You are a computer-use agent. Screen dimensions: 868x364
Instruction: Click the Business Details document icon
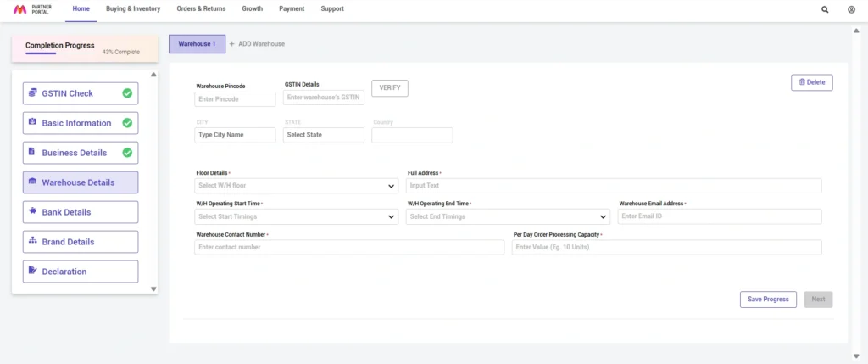point(32,152)
